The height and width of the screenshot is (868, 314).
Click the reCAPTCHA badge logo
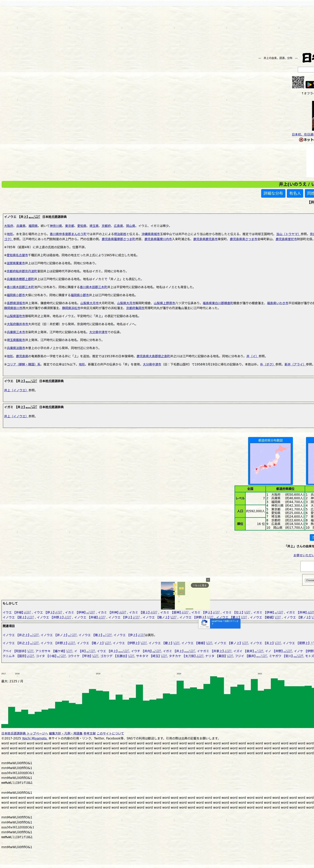pyautogui.click(x=204, y=623)
